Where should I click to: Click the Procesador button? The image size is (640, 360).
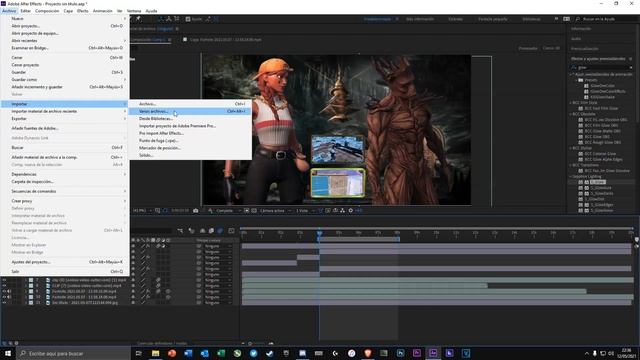(528, 48)
